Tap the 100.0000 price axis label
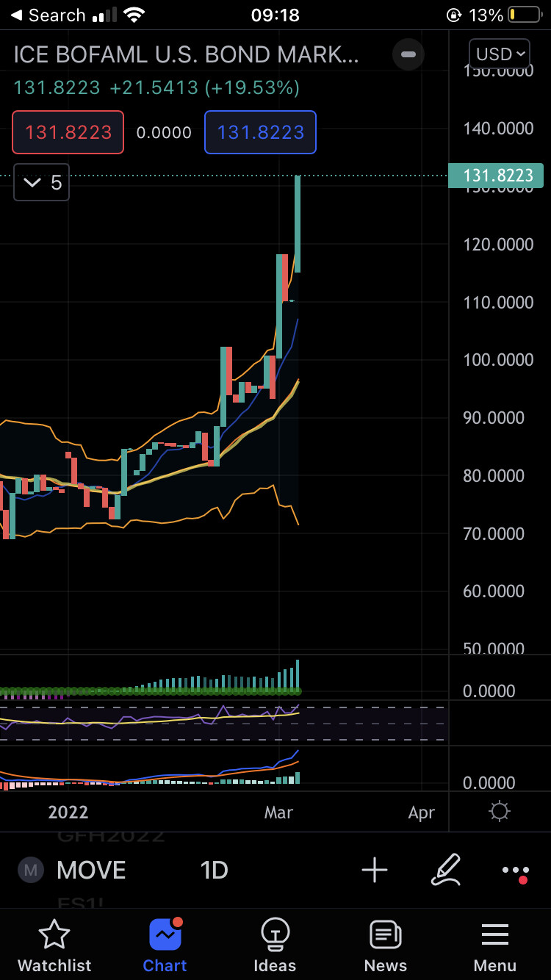551x980 pixels. click(x=498, y=360)
